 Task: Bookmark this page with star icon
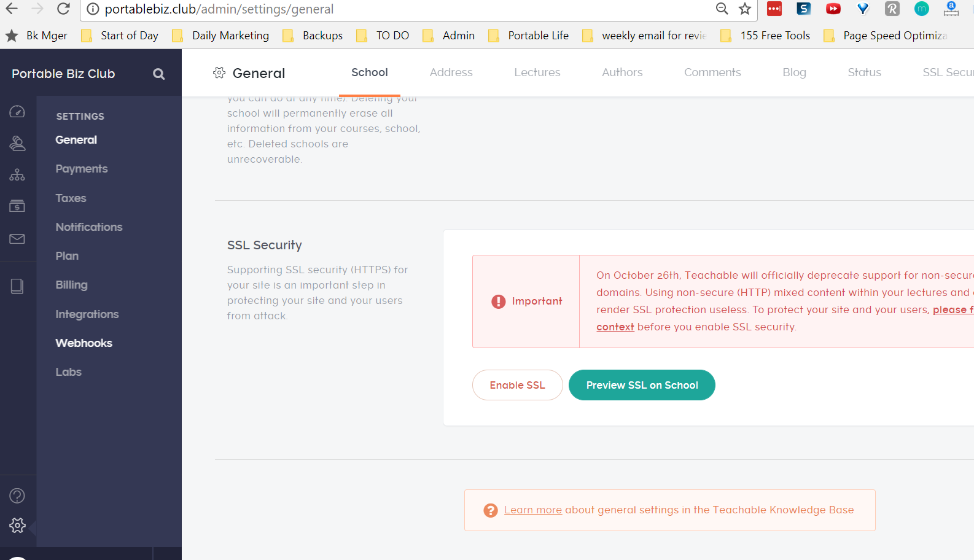click(x=745, y=9)
